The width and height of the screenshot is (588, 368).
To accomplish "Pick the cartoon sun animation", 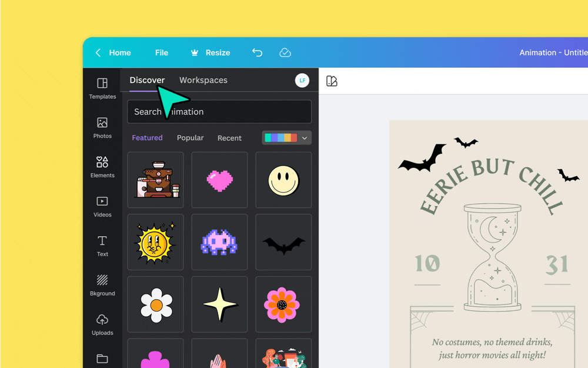I will pyautogui.click(x=156, y=242).
